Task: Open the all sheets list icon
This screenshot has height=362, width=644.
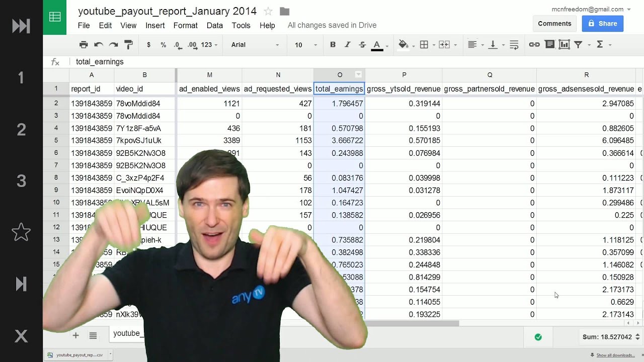Action: click(93, 335)
